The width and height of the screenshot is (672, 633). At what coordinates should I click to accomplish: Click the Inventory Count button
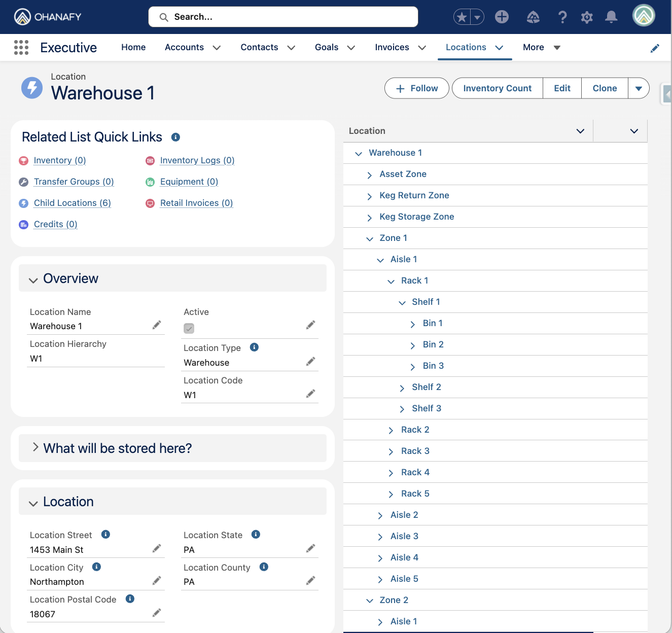click(497, 88)
